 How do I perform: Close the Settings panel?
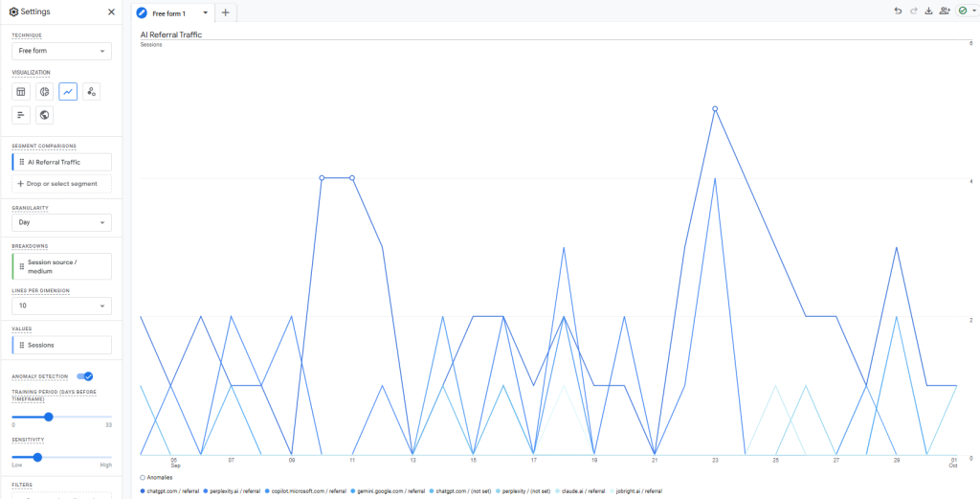111,11
